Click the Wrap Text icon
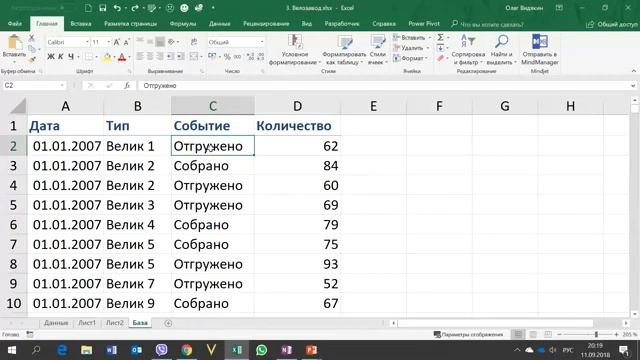The width and height of the screenshot is (640, 360). coord(194,42)
